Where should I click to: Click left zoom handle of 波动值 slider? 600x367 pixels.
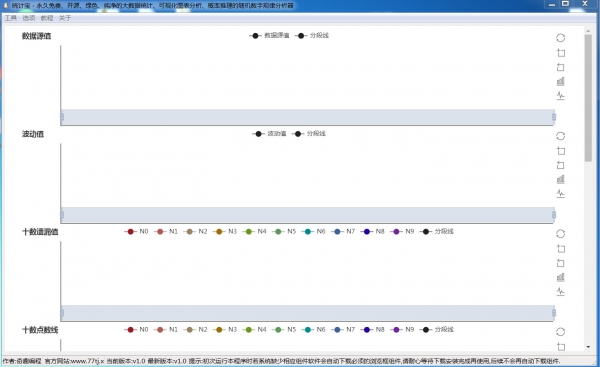62,215
